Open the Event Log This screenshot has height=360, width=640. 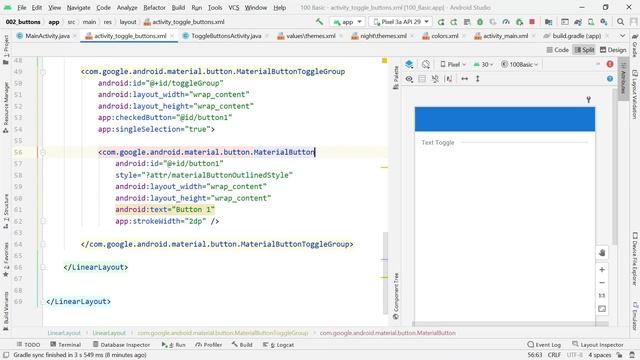pyautogui.click(x=544, y=344)
